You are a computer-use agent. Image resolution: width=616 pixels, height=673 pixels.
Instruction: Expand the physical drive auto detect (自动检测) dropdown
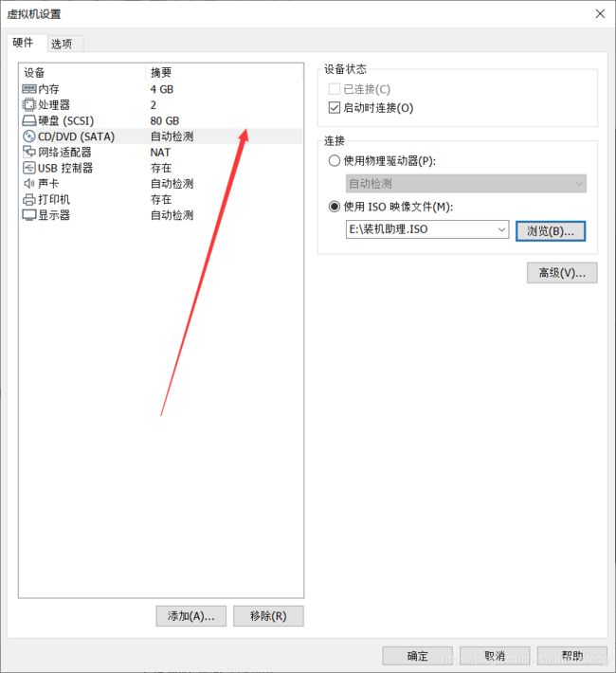click(465, 184)
